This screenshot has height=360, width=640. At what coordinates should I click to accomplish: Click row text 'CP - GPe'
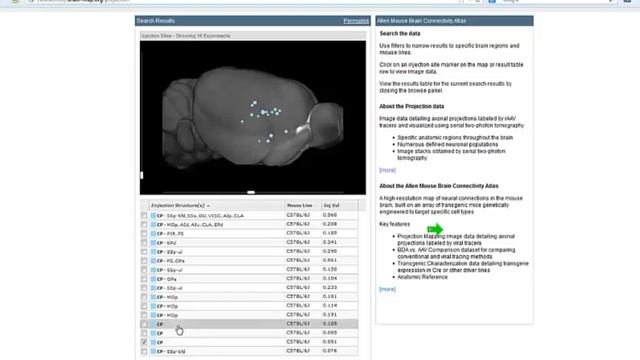(x=167, y=279)
